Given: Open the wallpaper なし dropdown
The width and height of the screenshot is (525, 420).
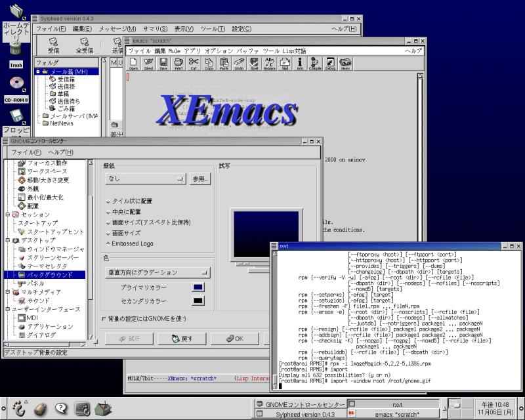Looking at the screenshot, I should pyautogui.click(x=145, y=178).
